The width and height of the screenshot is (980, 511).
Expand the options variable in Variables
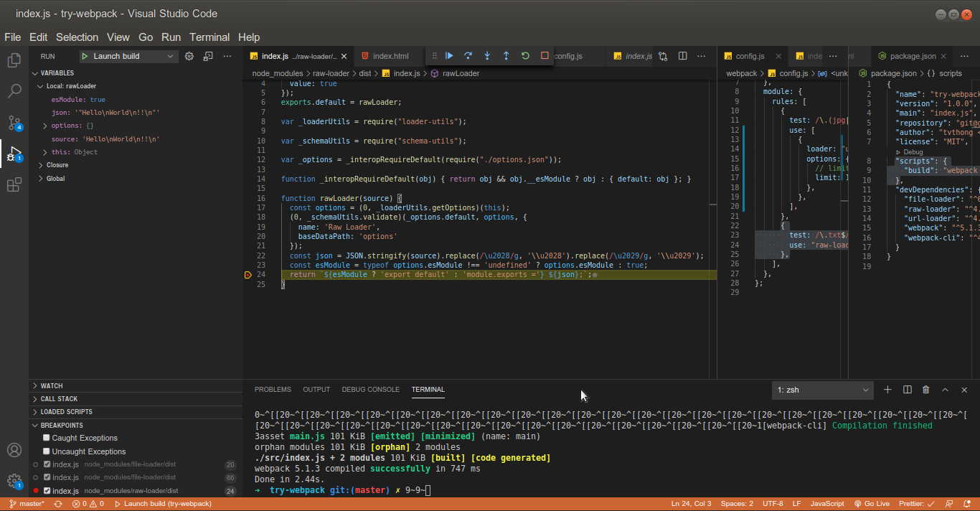tap(46, 126)
